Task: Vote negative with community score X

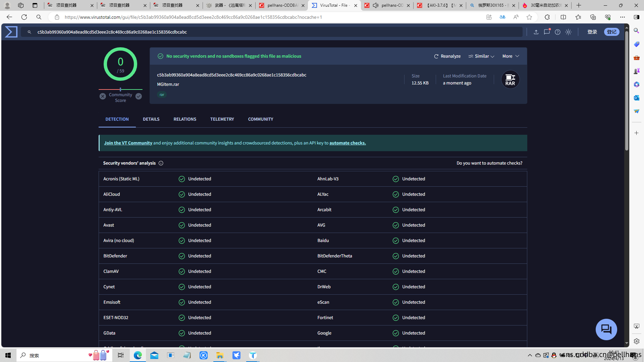Action: click(x=103, y=97)
